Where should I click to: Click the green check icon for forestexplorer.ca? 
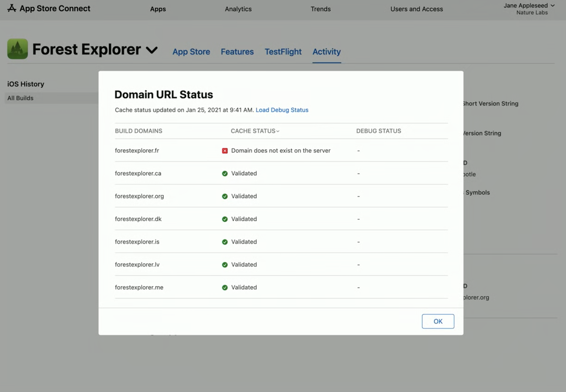coord(225,173)
